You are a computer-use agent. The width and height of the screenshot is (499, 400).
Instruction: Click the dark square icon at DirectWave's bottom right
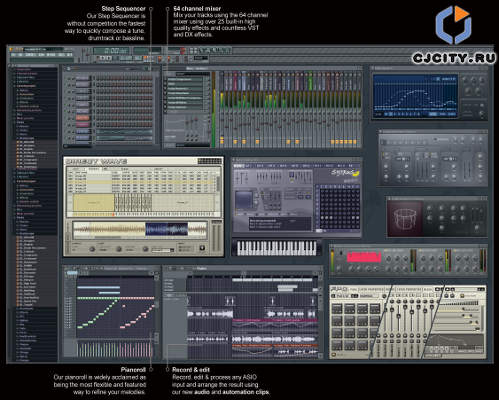pos(202,248)
